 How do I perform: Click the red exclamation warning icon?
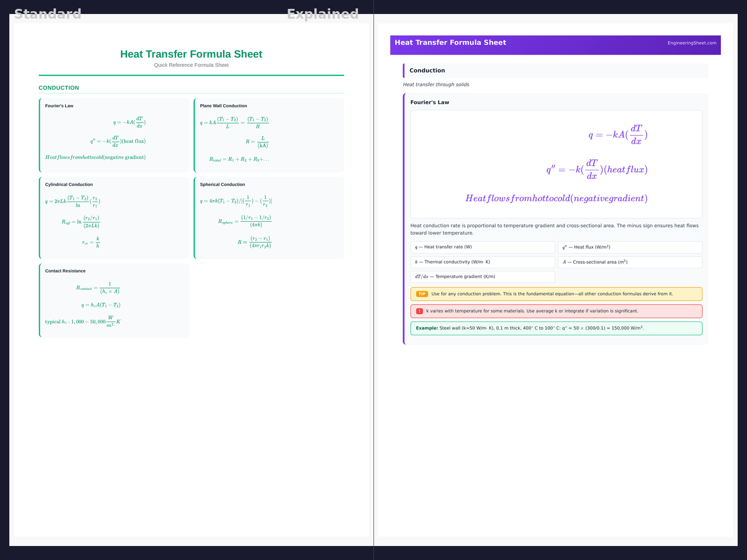[419, 311]
